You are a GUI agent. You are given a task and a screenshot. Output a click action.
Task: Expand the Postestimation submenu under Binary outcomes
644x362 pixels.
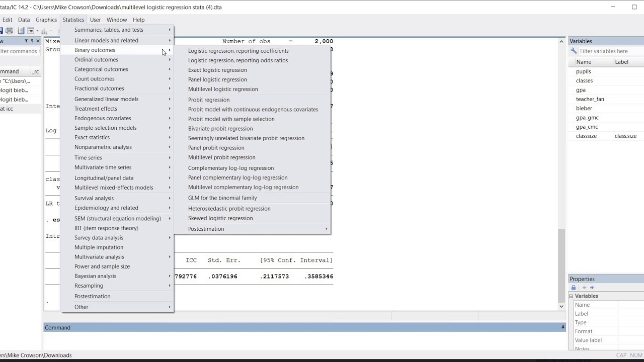coord(252,229)
